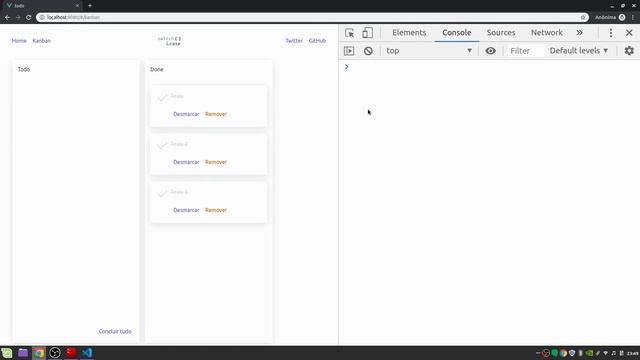Image resolution: width=640 pixels, height=360 pixels.
Task: Open the Default levels dropdown
Action: point(579,51)
